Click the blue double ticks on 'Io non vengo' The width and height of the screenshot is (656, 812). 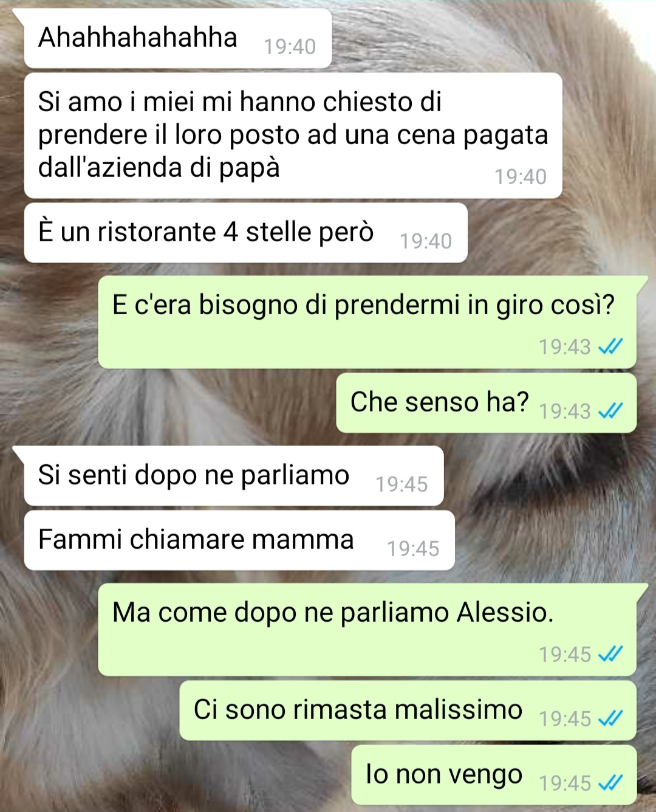(x=610, y=783)
